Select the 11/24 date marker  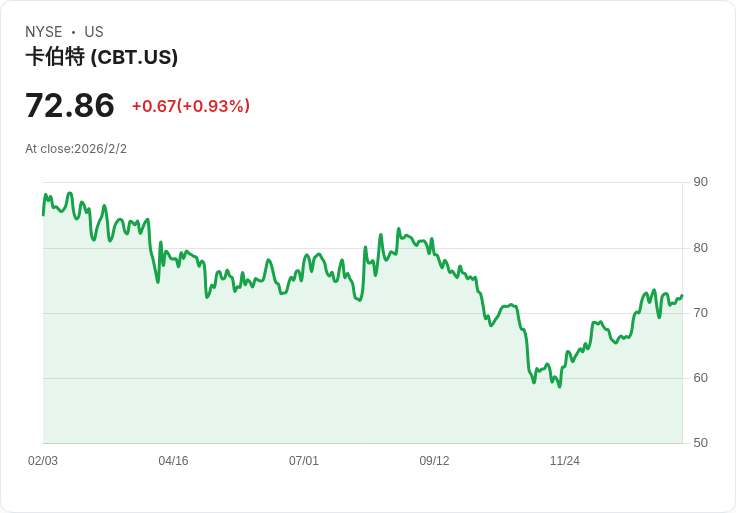tap(565, 461)
